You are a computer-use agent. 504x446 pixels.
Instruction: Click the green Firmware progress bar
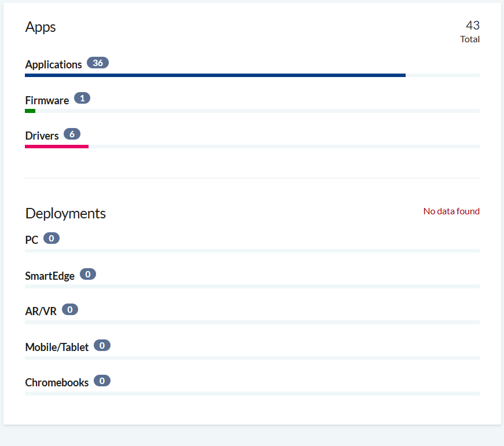tap(30, 111)
